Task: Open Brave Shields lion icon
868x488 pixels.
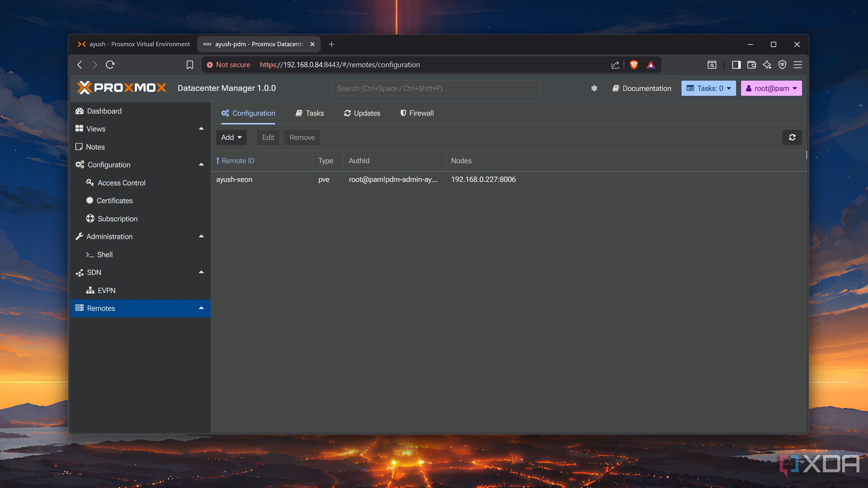Action: 633,65
